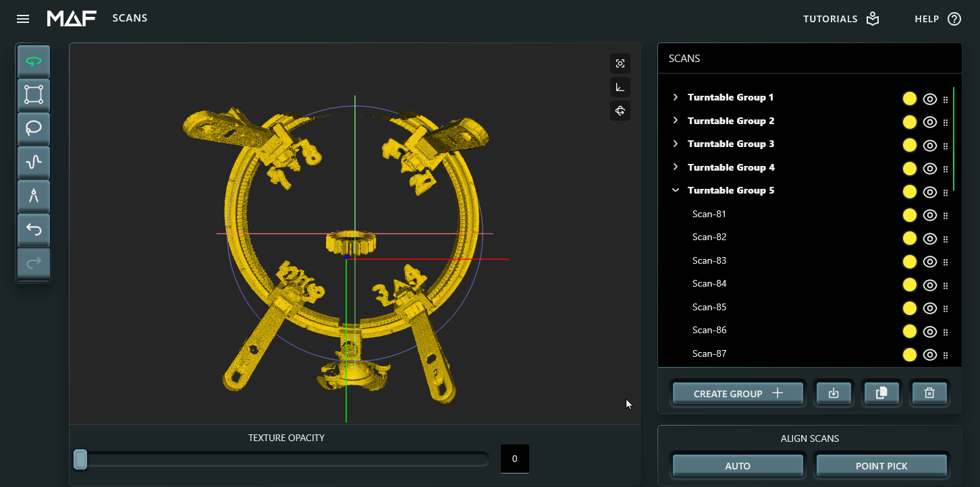Select the curve selection tool
This screenshot has width=980, height=487.
coord(34,162)
